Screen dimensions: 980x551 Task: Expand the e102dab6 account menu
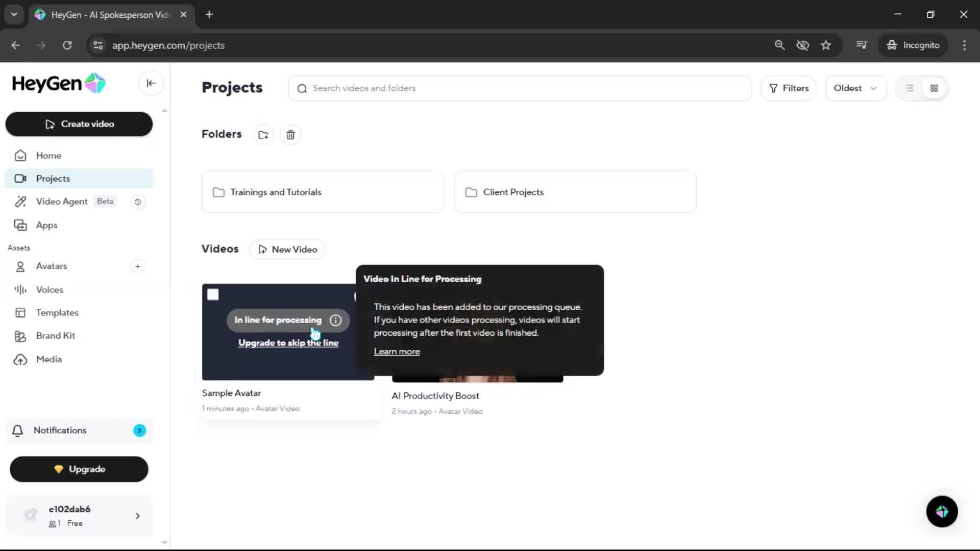[x=137, y=516]
